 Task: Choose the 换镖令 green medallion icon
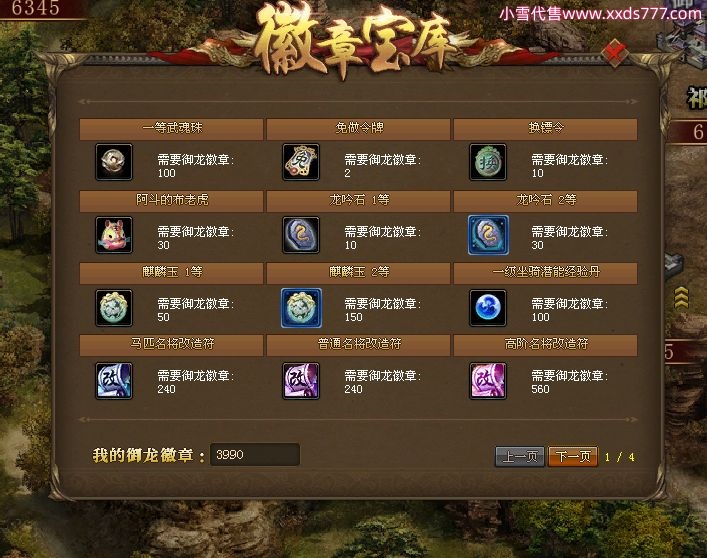tap(488, 162)
